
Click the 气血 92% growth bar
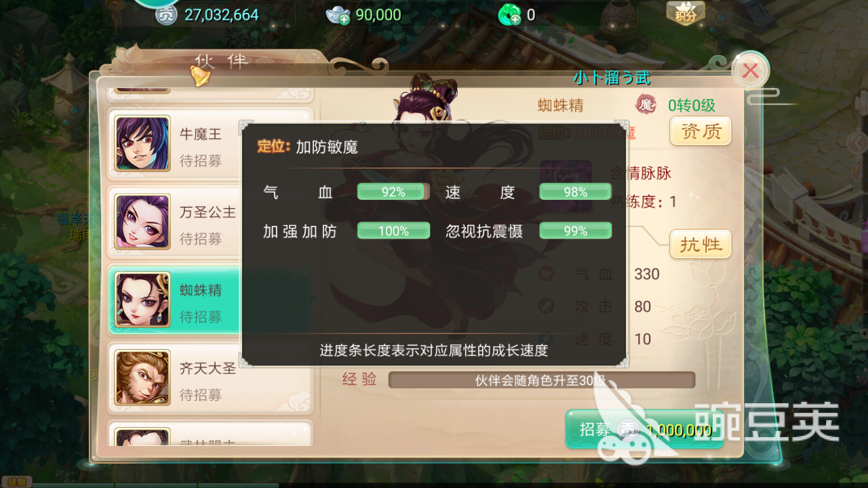point(393,192)
